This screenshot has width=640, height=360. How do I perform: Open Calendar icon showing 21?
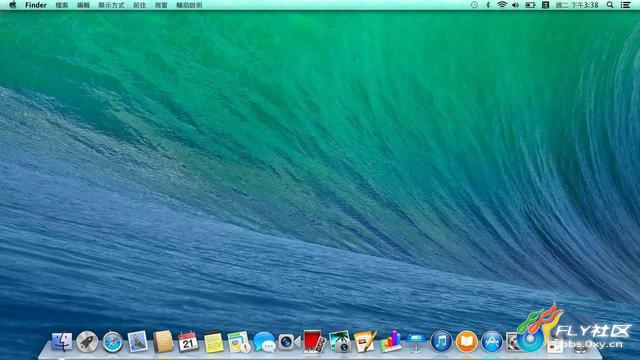(x=188, y=342)
